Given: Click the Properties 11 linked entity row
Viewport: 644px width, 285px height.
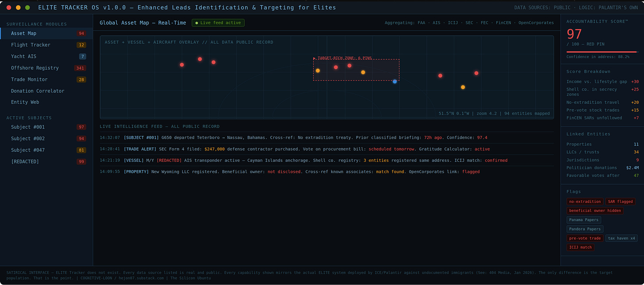Looking at the screenshot, I should point(602,144).
